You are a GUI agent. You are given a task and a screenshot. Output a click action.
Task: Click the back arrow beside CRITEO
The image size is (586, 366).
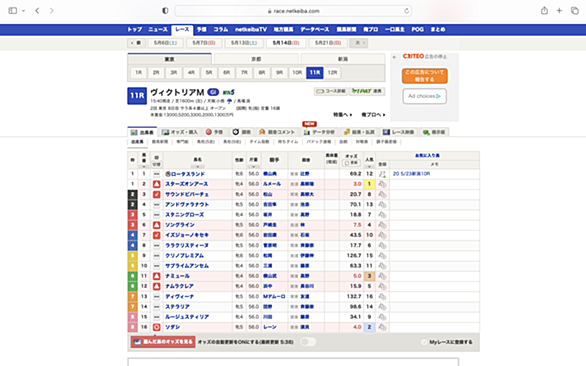point(395,57)
